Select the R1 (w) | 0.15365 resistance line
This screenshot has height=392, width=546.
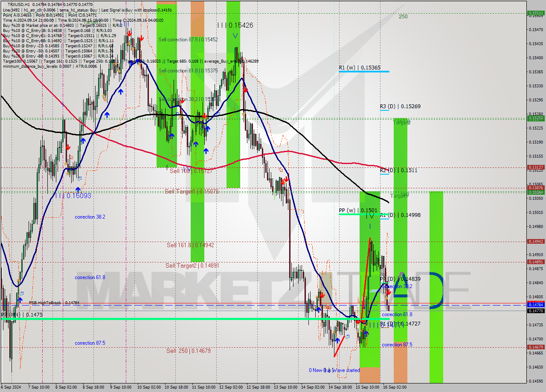tap(365, 72)
